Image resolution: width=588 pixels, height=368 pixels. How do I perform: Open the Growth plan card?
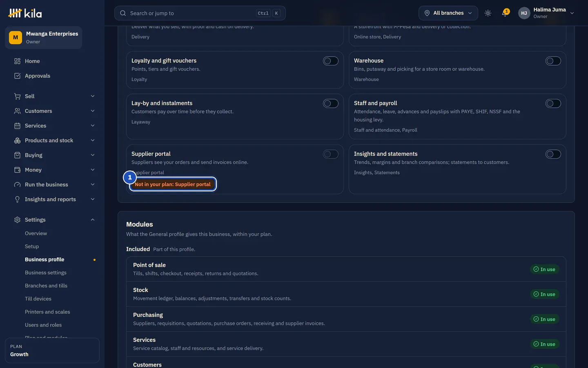tap(52, 350)
